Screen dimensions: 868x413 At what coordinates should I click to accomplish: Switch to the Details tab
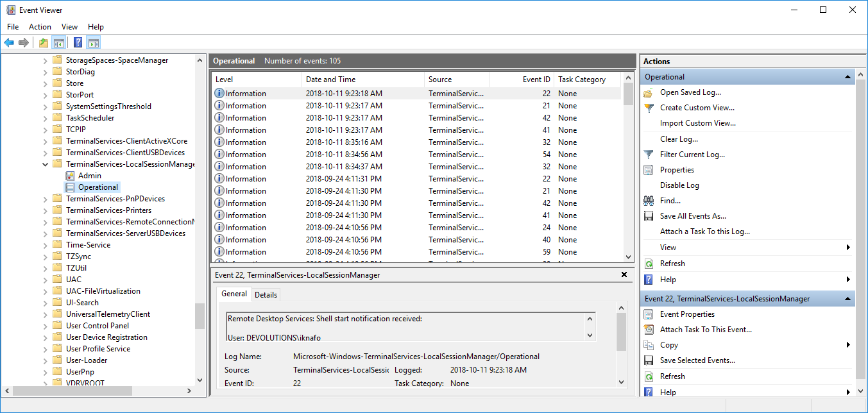(266, 294)
